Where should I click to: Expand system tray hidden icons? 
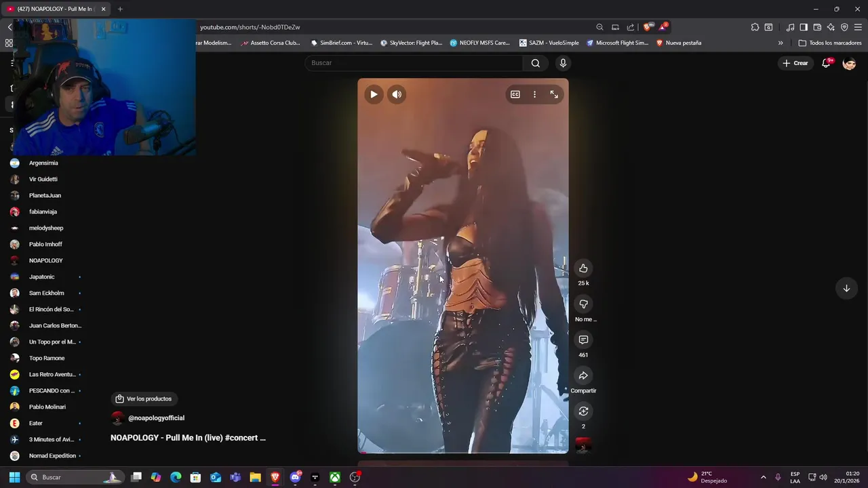(763, 477)
